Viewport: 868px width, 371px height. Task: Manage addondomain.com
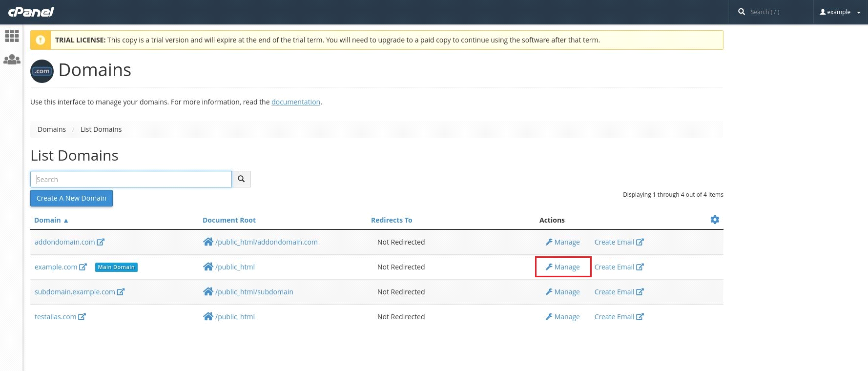(563, 242)
